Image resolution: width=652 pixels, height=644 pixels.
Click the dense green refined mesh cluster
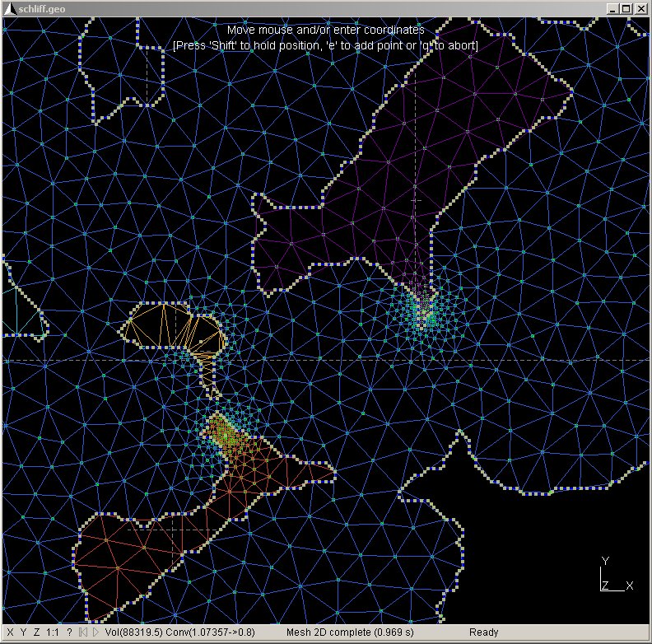pos(224,435)
